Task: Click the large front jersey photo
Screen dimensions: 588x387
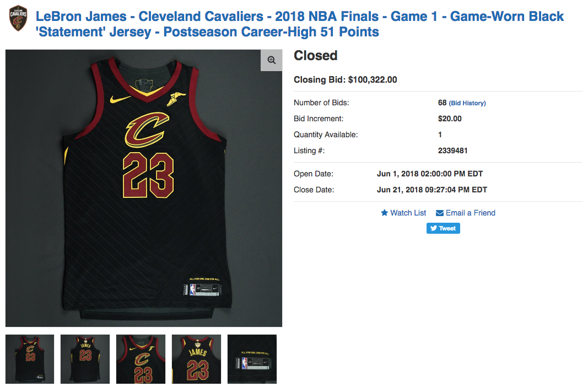Action: click(144, 188)
